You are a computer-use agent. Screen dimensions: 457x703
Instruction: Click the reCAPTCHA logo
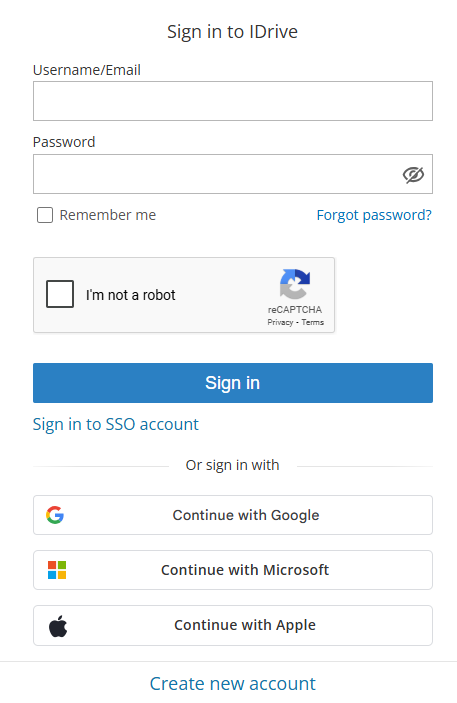coord(295,284)
